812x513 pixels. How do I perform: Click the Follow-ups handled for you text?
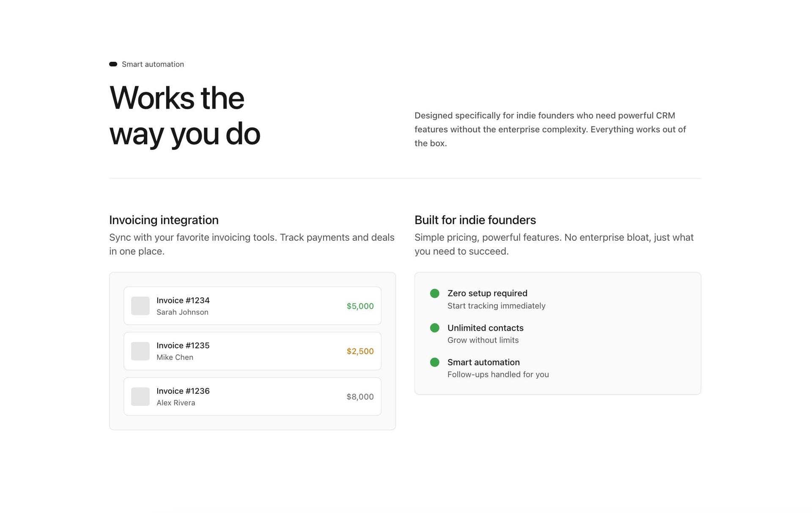(498, 374)
